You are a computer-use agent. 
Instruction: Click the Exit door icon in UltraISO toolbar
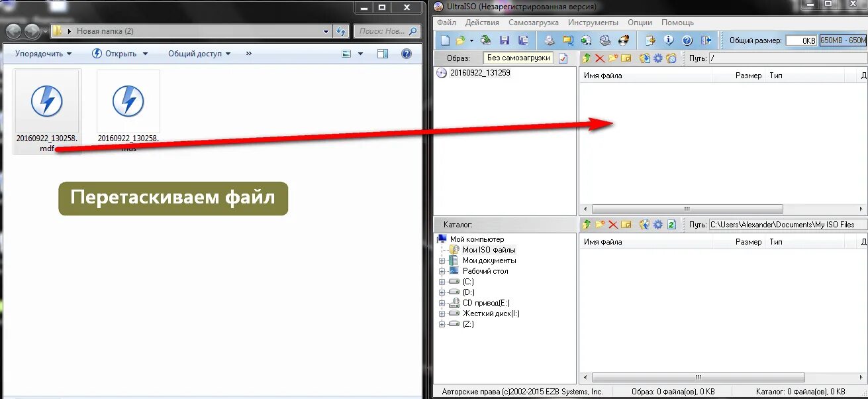tap(706, 40)
